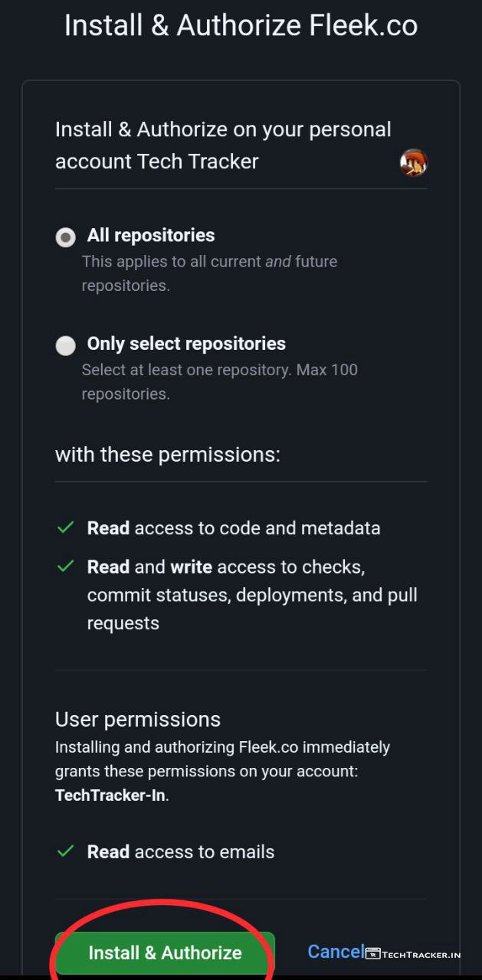The image size is (482, 980).
Task: Choose the Only select repositories radio button
Action: pos(66,346)
